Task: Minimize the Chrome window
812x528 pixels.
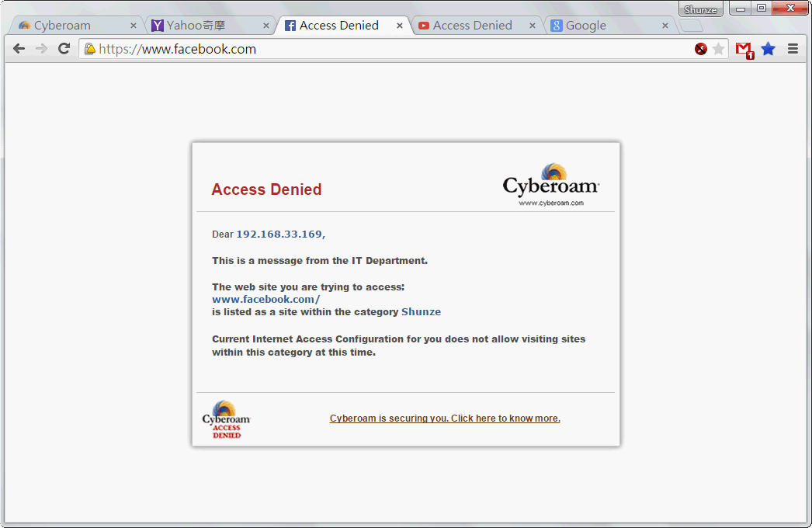Action: pyautogui.click(x=741, y=9)
